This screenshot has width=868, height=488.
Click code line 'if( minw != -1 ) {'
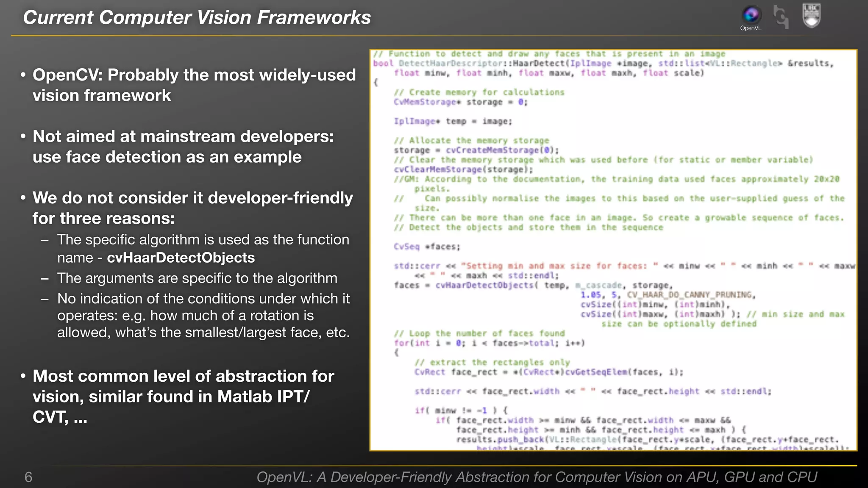click(461, 410)
